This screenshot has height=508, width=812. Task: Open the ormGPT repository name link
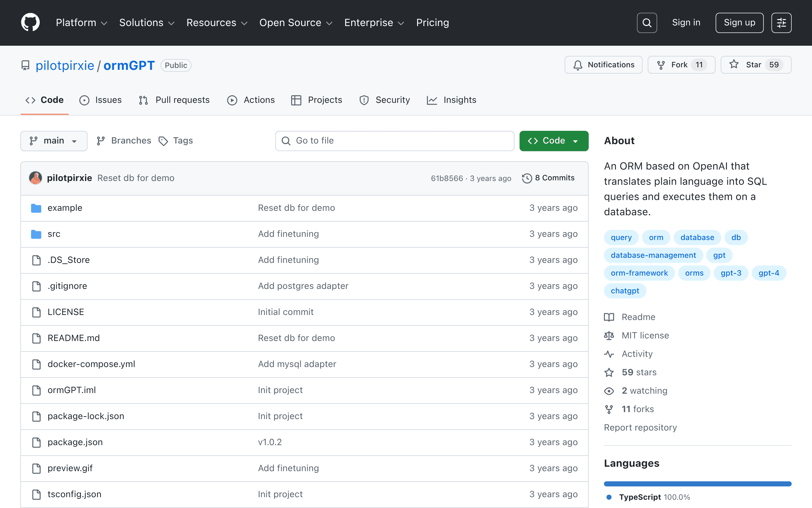(129, 65)
